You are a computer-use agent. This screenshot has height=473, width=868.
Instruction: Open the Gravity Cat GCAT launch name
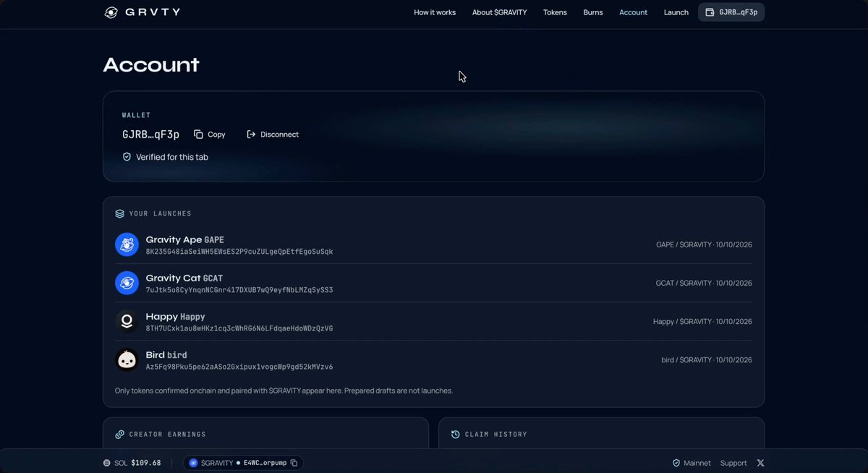[184, 278]
